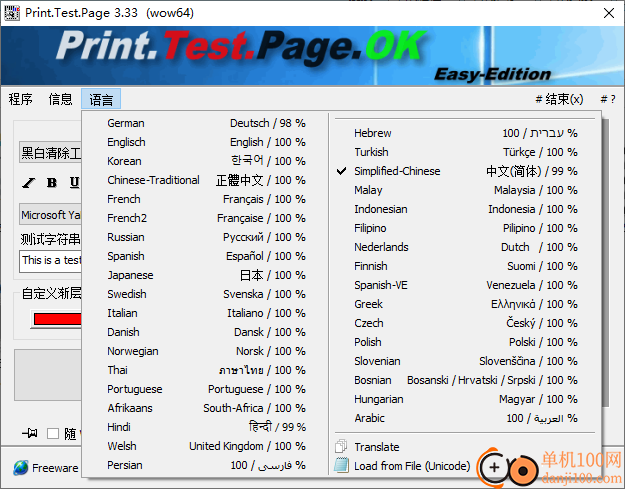The image size is (625, 489).
Task: Click the Freeware link
Action: 55,468
